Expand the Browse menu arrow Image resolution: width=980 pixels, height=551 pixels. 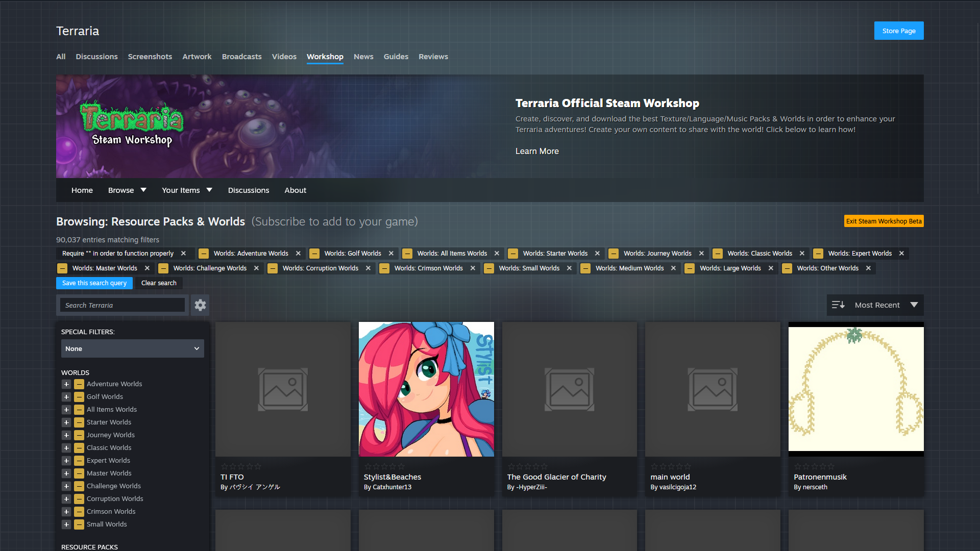143,190
